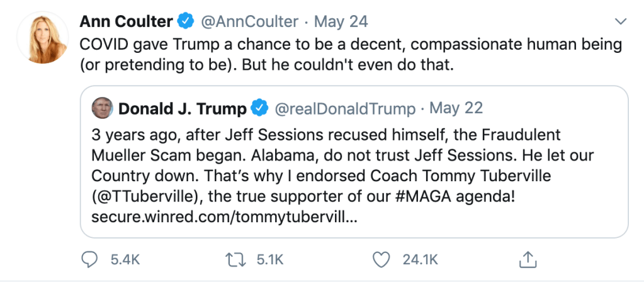The height and width of the screenshot is (287, 644).
Task: Open Ann Coulter's profile avatar
Action: click(x=42, y=37)
